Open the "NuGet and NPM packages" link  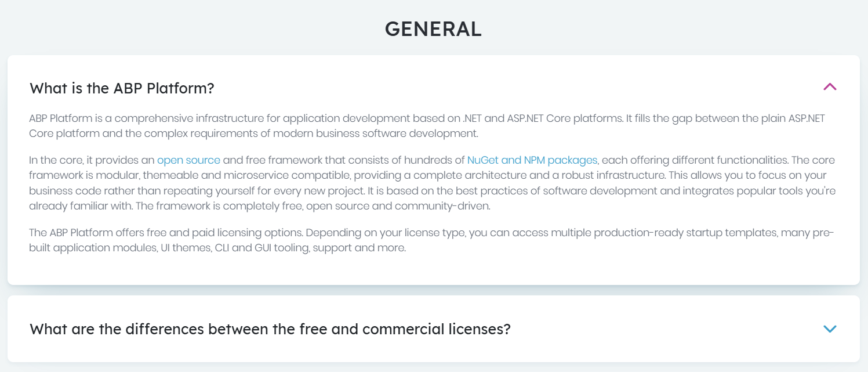click(532, 160)
